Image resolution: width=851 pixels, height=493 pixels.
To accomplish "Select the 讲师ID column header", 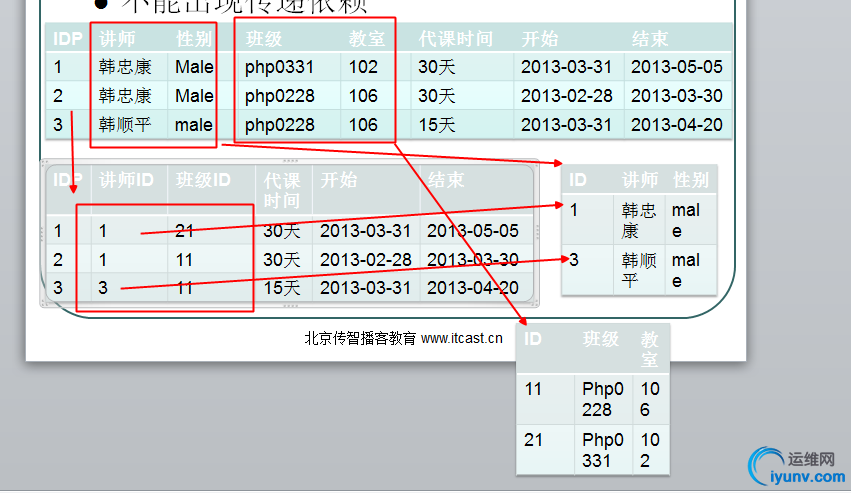I will pyautogui.click(x=126, y=180).
